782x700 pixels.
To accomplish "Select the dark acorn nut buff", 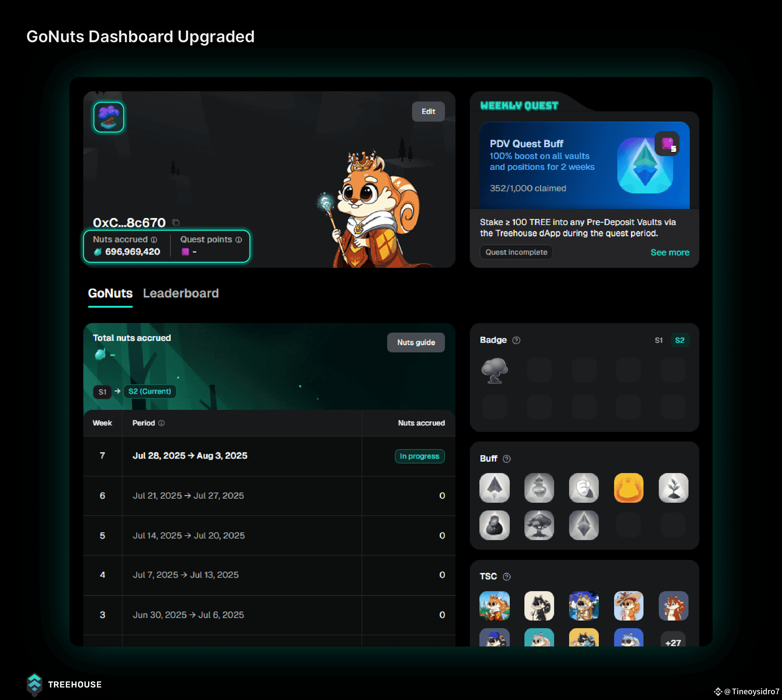I will [494, 525].
